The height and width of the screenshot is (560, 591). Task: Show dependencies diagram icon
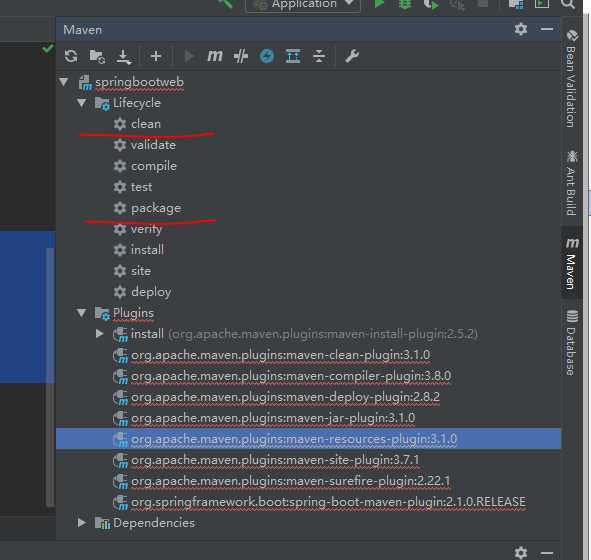[x=293, y=57]
